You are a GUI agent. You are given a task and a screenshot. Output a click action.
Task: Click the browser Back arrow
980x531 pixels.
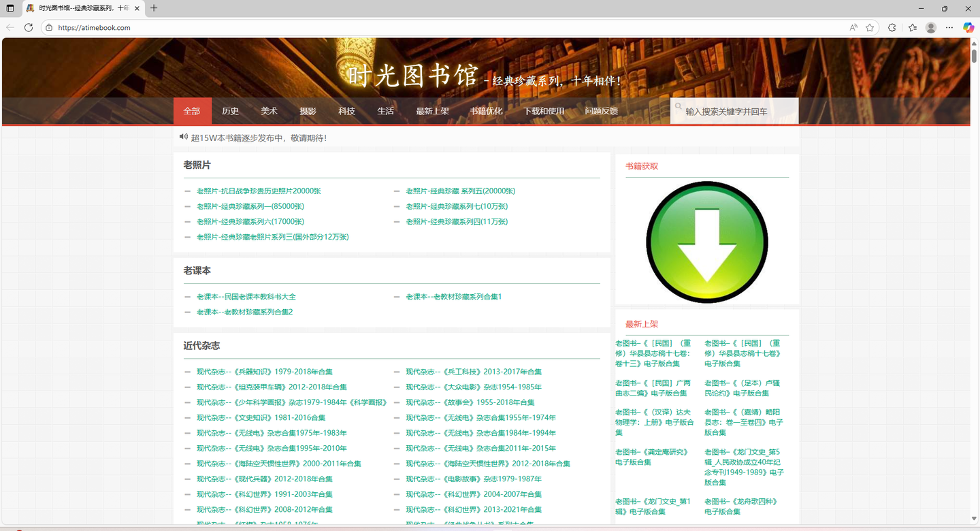[x=10, y=27]
